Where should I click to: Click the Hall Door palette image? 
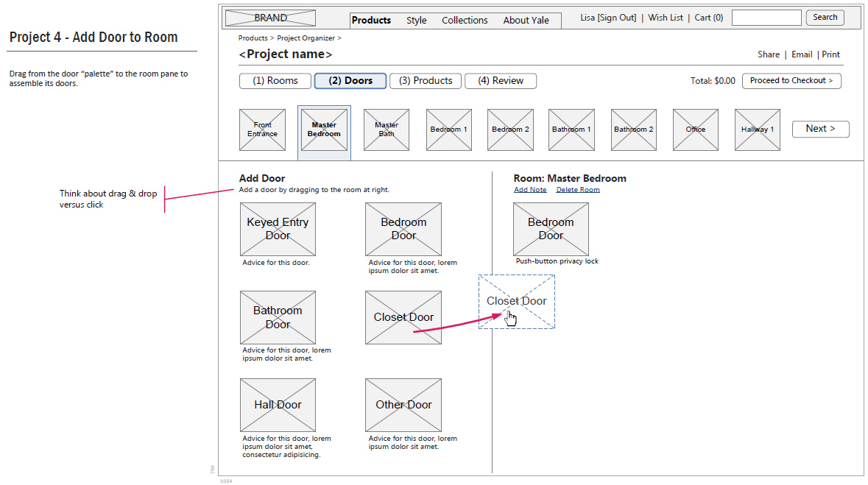[278, 405]
